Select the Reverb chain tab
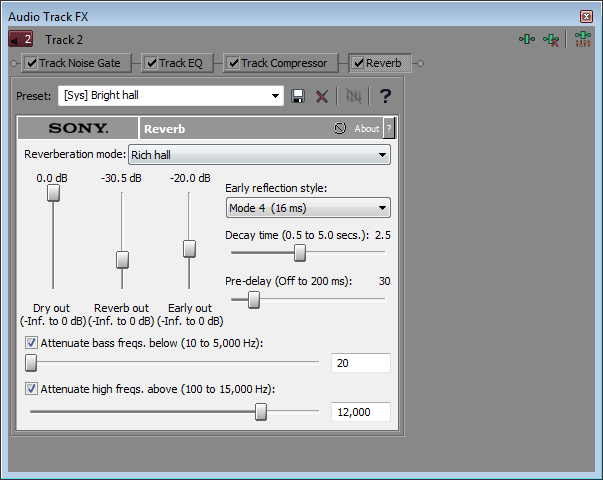Screen dimensions: 603x480 pyautogui.click(x=380, y=63)
